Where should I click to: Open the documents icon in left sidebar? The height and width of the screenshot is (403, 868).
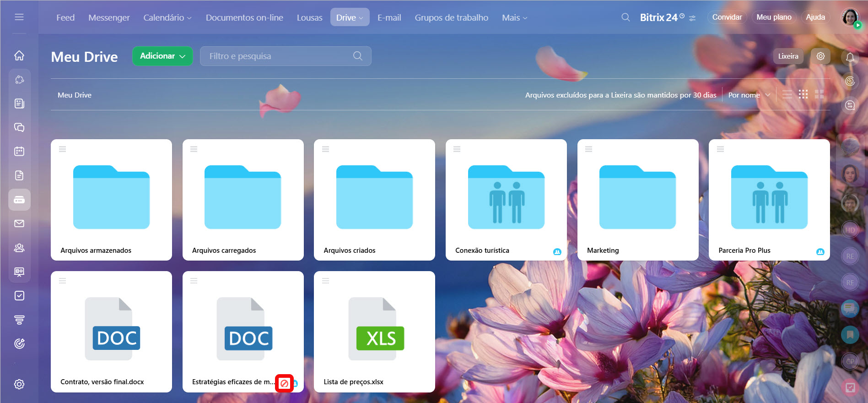point(19,175)
